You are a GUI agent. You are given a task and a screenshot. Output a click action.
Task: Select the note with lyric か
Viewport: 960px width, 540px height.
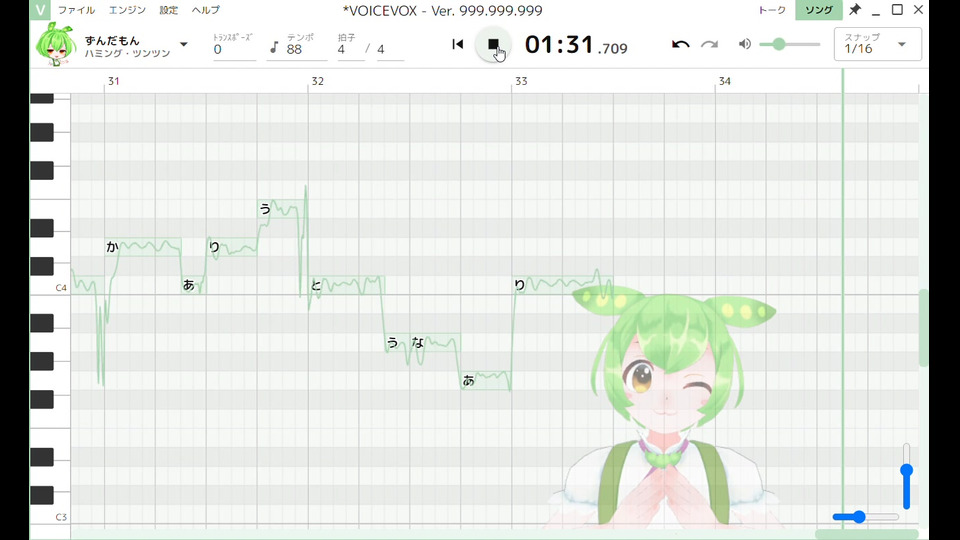[143, 247]
